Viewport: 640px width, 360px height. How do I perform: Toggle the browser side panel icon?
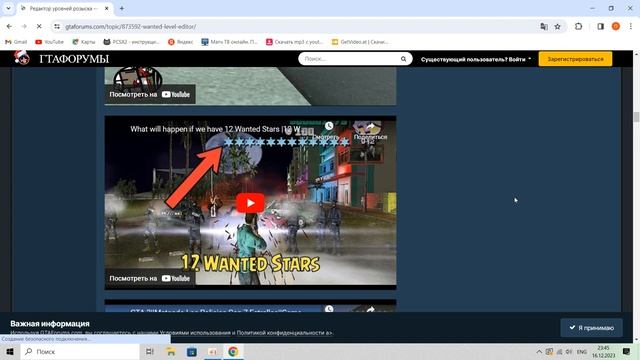tap(600, 26)
